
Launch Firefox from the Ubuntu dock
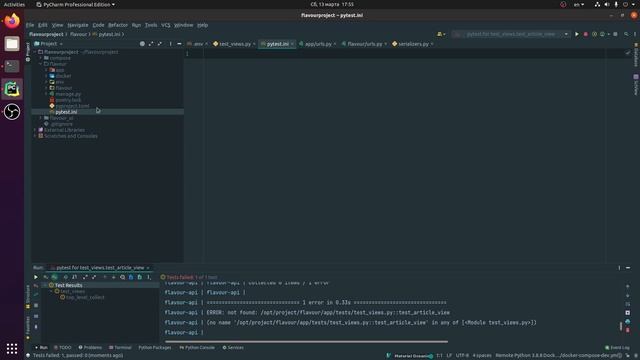click(12, 21)
